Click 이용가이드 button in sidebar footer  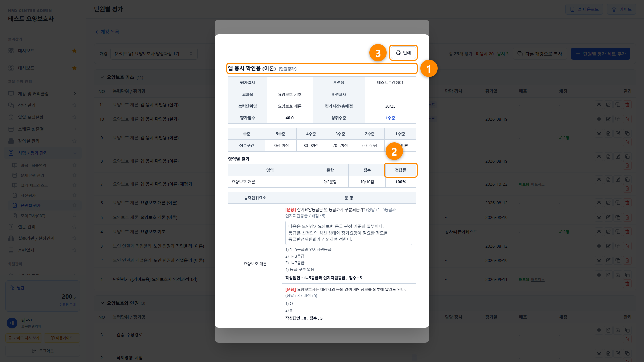tap(62, 338)
